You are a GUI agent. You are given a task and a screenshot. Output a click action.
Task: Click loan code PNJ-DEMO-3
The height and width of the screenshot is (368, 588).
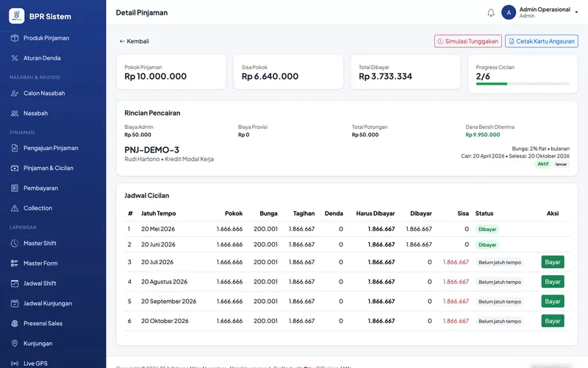coord(152,150)
